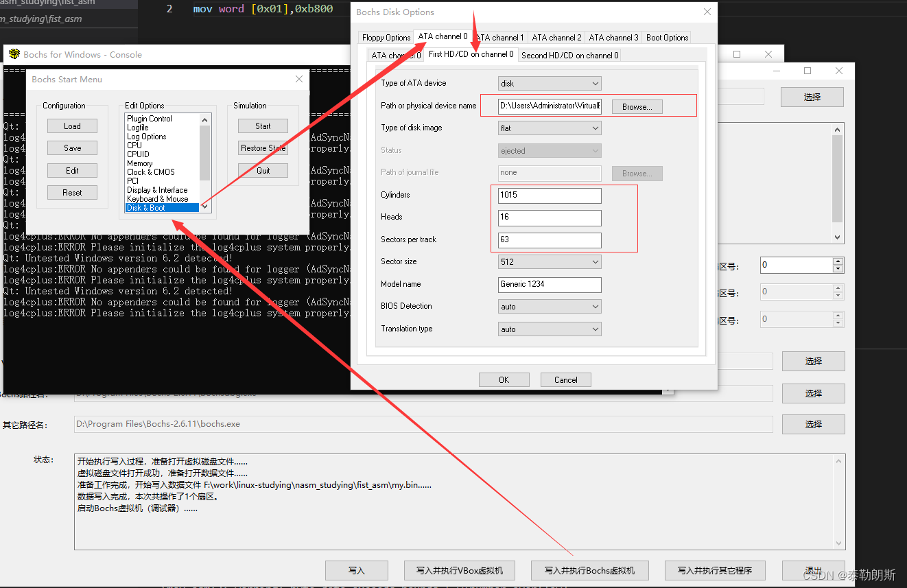This screenshot has width=907, height=588.
Task: Switch to ATA channel 1 tab
Action: pos(499,38)
